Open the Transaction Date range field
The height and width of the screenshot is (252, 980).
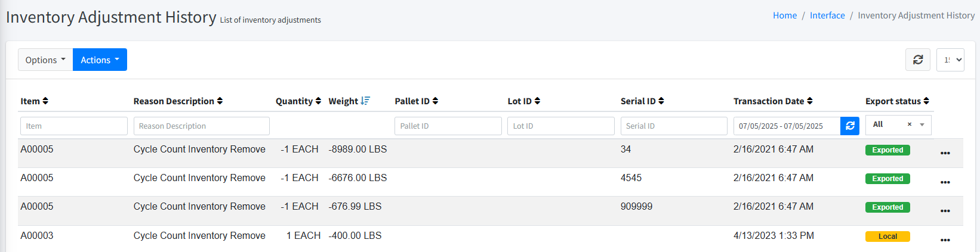point(787,126)
